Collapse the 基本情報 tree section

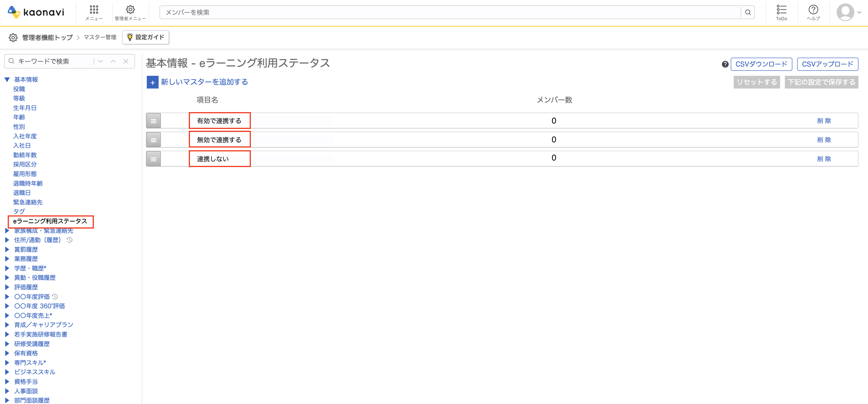click(7, 80)
